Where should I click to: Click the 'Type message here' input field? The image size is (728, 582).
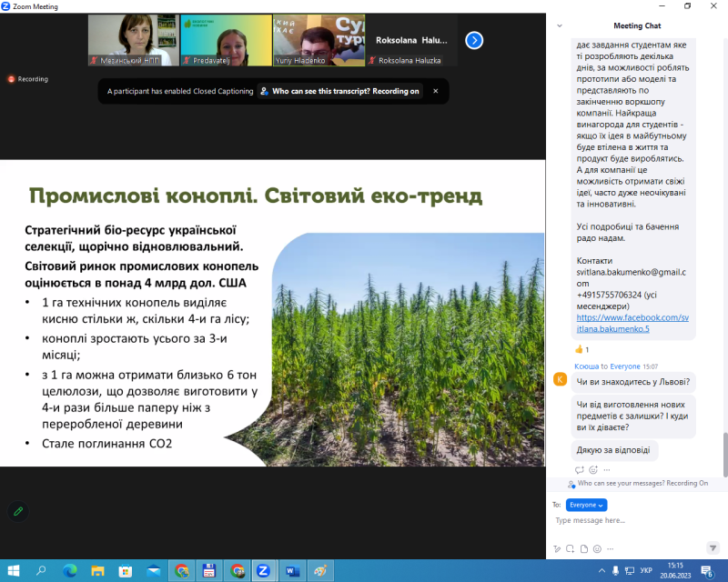628,520
